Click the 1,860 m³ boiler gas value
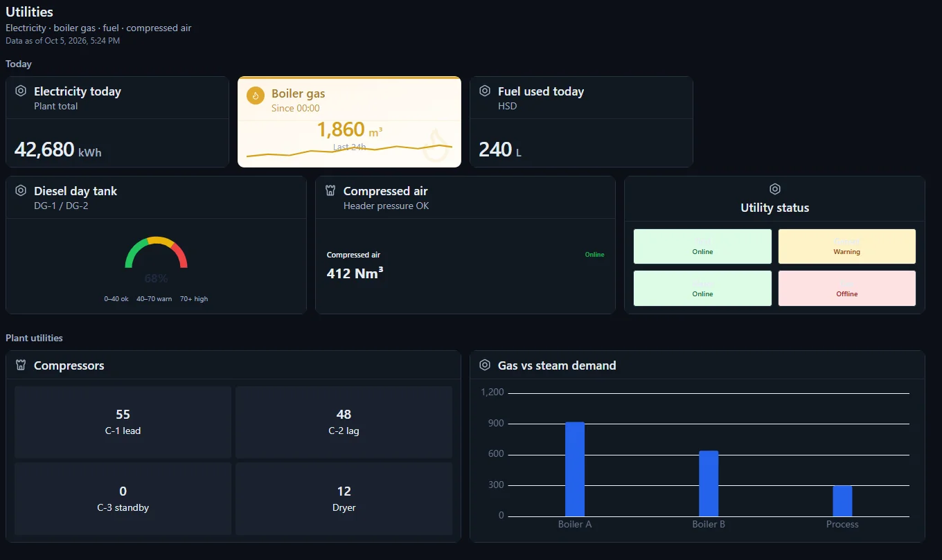This screenshot has width=942, height=560. [350, 129]
